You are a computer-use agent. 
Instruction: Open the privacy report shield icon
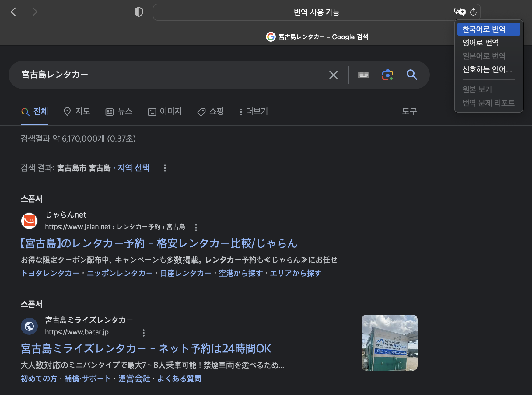click(138, 12)
